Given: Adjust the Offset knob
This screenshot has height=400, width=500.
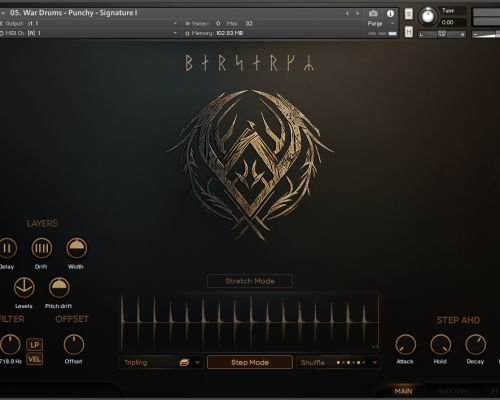Looking at the screenshot, I should pos(74,344).
